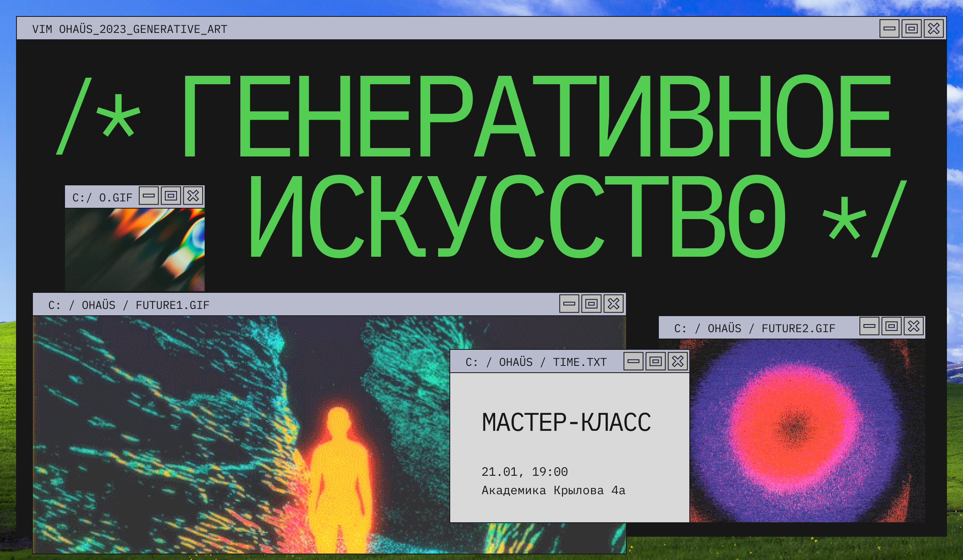Click the address Академика Крылова 4а

[553, 490]
